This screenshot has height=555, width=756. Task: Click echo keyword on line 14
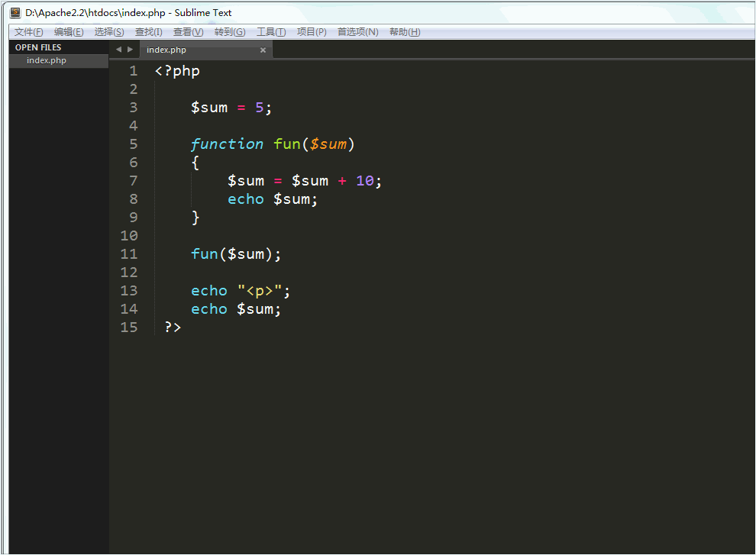(209, 309)
